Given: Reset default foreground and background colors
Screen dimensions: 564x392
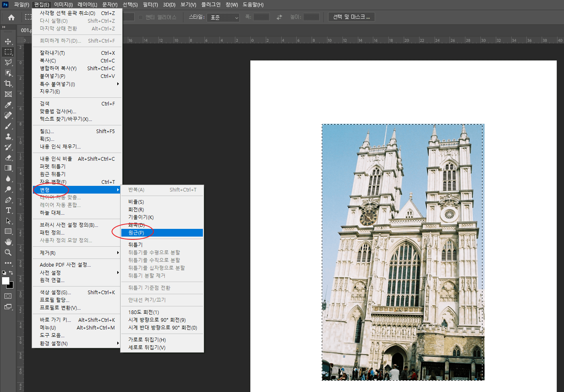Looking at the screenshot, I should click(4, 273).
